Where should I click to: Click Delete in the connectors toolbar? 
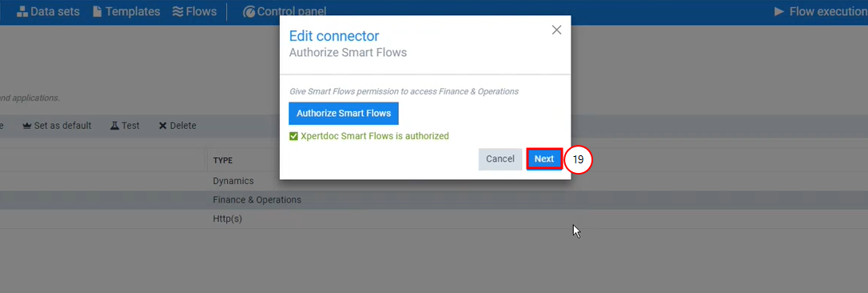point(177,126)
